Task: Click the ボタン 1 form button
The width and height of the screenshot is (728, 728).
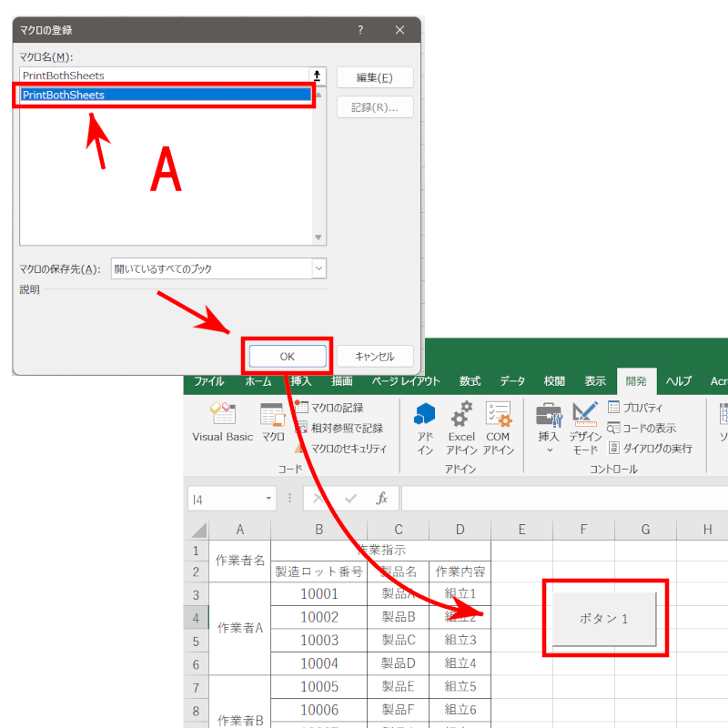Action: coord(604,618)
